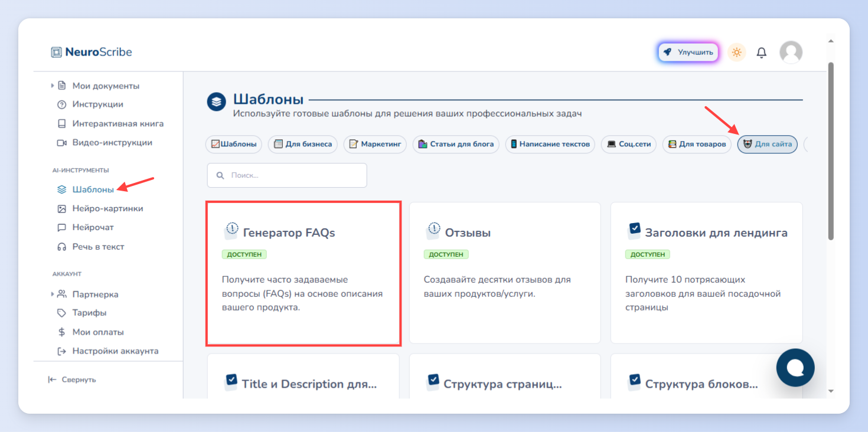Click the Title и Description card icon
The image size is (868, 432).
tap(231, 382)
